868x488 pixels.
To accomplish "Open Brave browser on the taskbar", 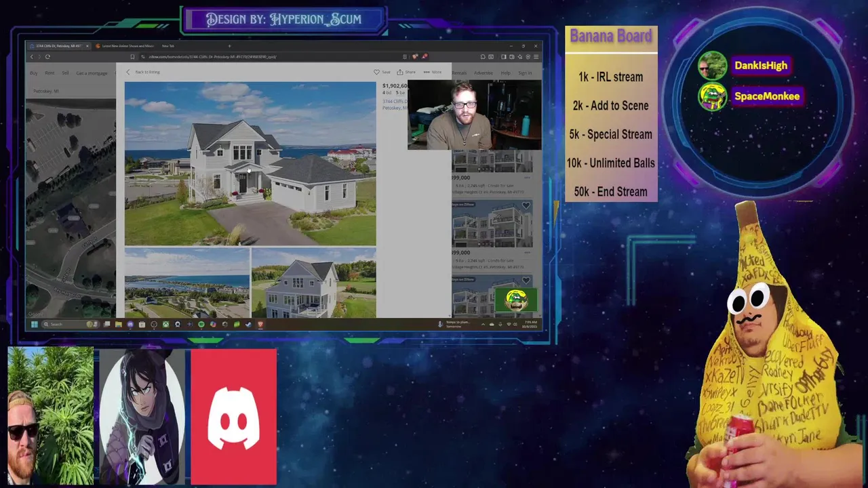I will click(x=260, y=324).
